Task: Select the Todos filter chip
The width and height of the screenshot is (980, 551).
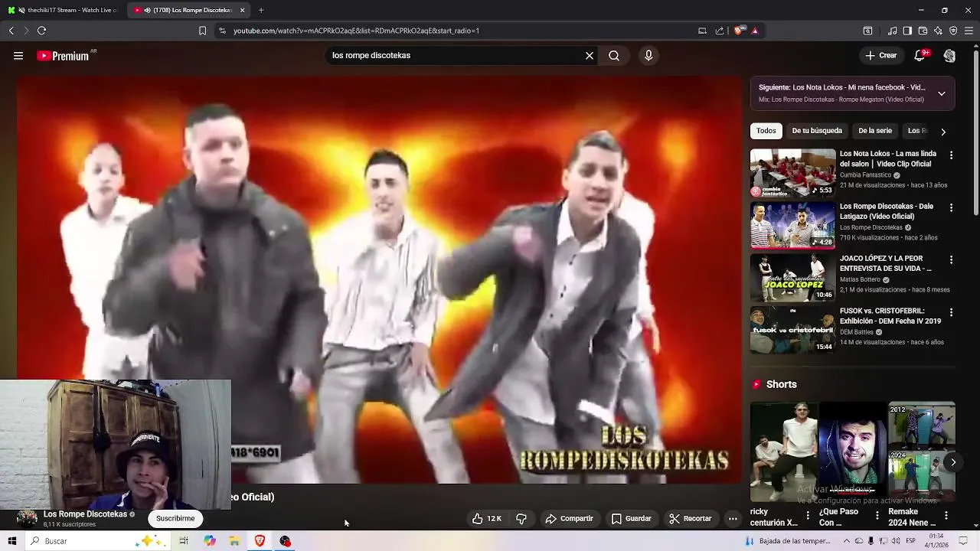Action: (x=766, y=131)
